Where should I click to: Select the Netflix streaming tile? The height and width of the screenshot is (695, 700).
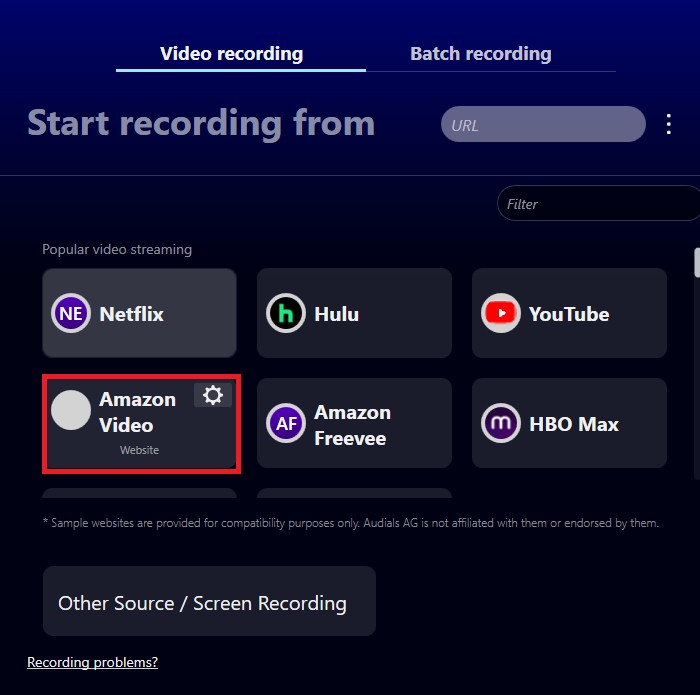[x=139, y=313]
